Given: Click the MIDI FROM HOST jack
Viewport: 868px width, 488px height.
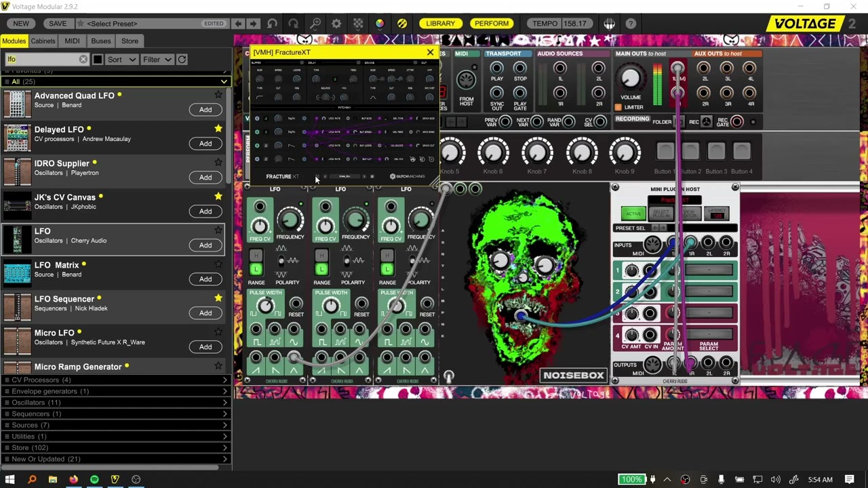Looking at the screenshot, I should point(466,80).
